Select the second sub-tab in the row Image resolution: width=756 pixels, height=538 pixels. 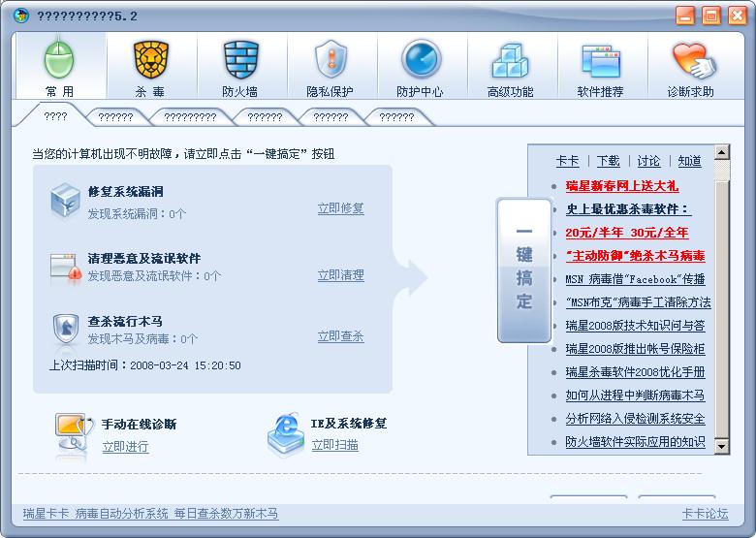tap(115, 117)
